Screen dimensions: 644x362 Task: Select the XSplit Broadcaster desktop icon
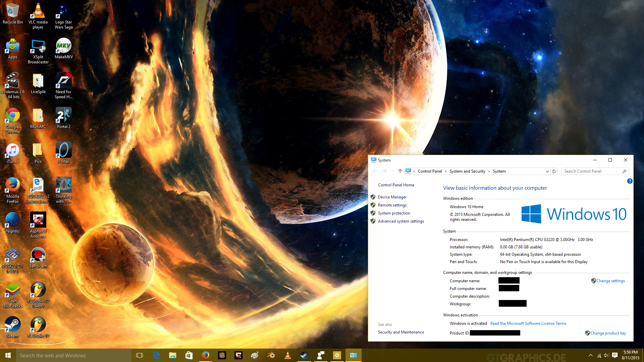click(38, 51)
